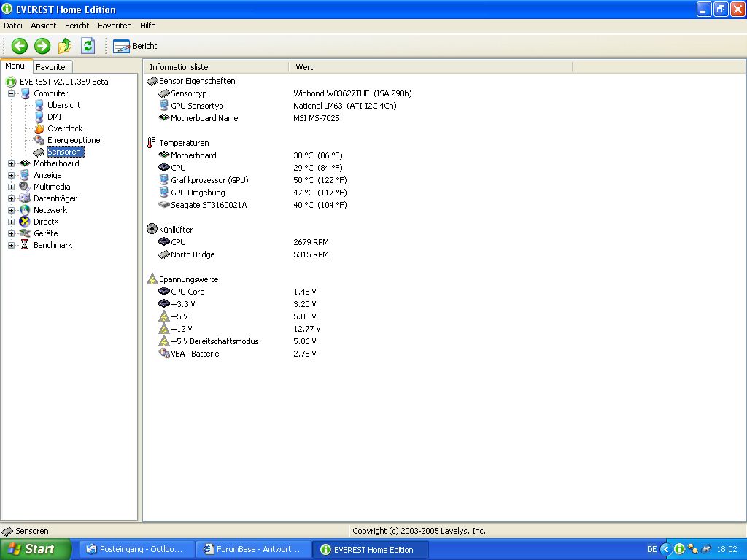Select the +5 V Bereitschaftsmodus row

pos(237,341)
